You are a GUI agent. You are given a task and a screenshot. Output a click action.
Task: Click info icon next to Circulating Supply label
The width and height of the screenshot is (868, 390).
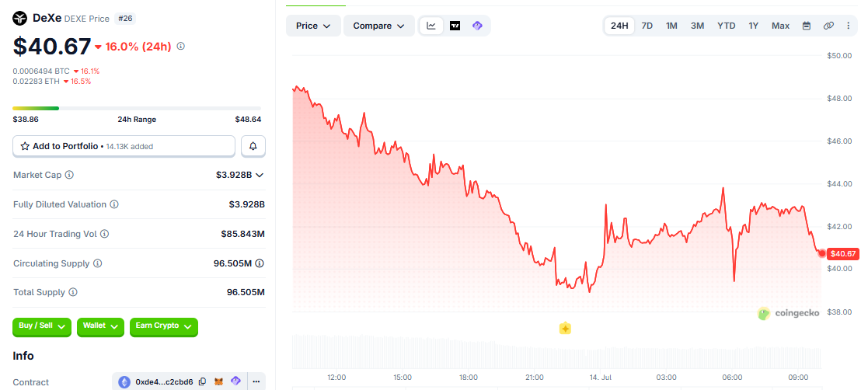97,263
